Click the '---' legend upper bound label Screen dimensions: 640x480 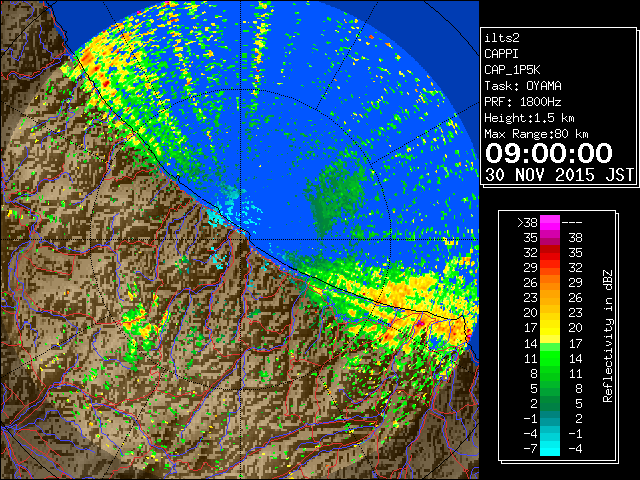pyautogui.click(x=572, y=222)
